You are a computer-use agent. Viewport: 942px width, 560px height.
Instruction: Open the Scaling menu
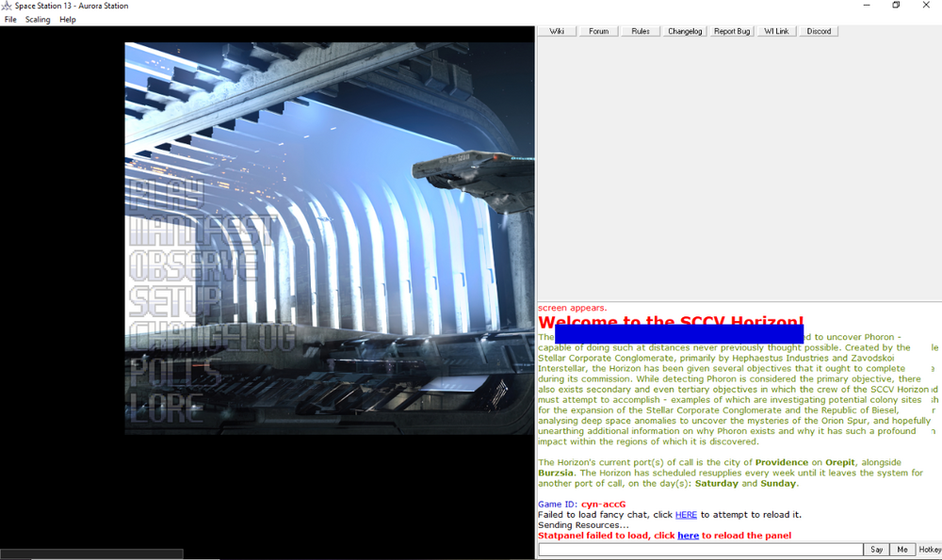click(x=38, y=20)
